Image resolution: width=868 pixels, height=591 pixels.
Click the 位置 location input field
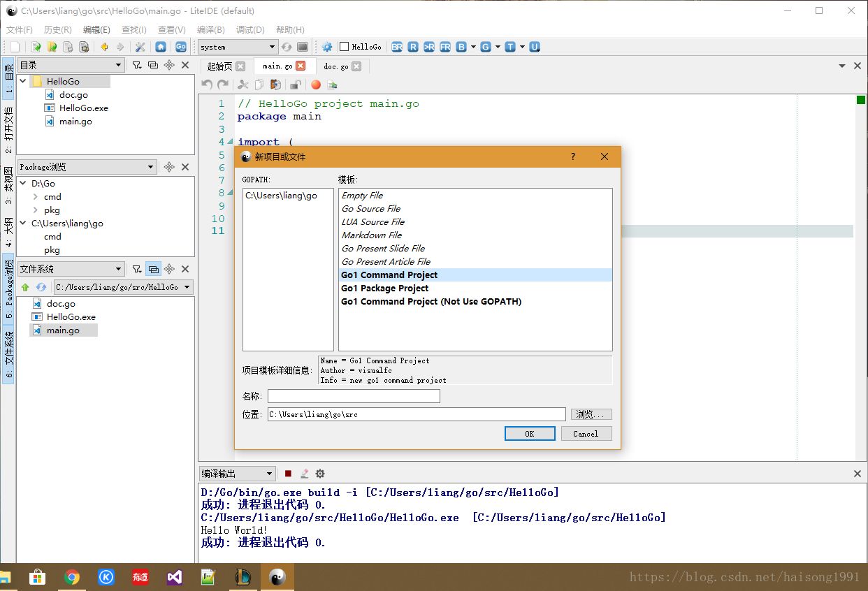click(x=417, y=414)
